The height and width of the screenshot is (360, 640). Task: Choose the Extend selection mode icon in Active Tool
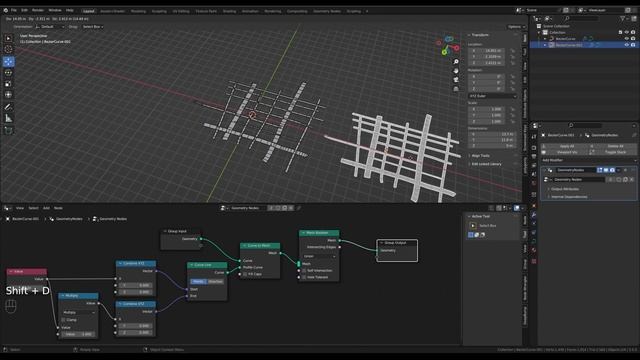(476, 235)
